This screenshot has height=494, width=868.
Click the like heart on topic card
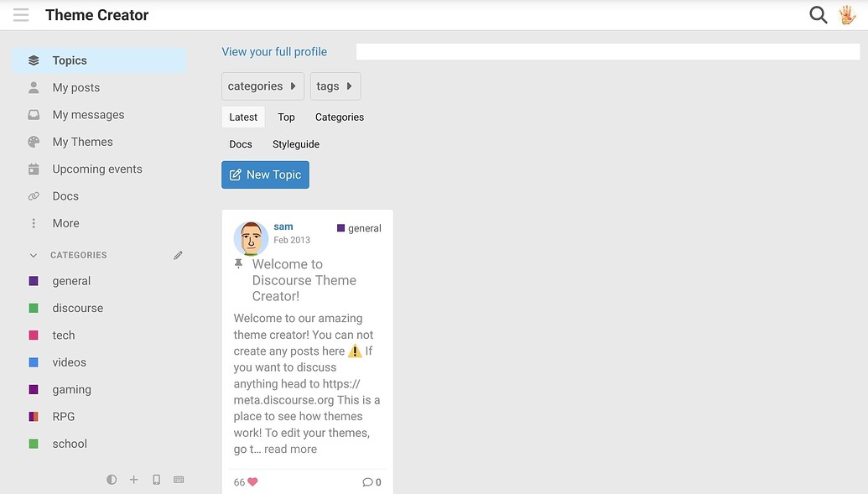pyautogui.click(x=252, y=482)
